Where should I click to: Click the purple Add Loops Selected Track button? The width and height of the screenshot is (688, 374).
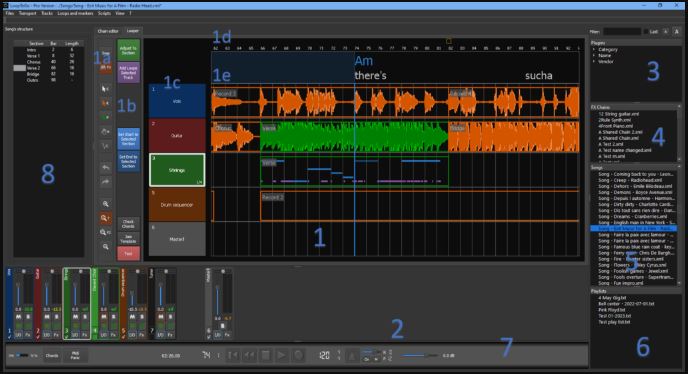[x=128, y=73]
